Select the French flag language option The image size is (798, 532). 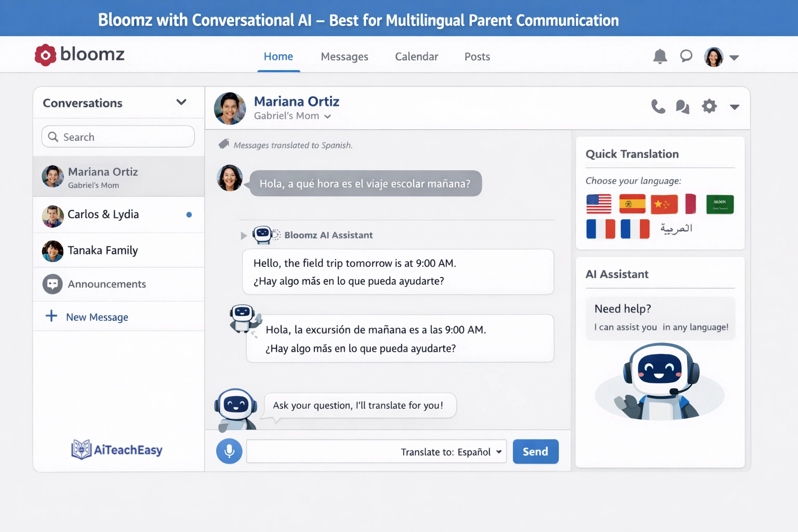[x=600, y=229]
